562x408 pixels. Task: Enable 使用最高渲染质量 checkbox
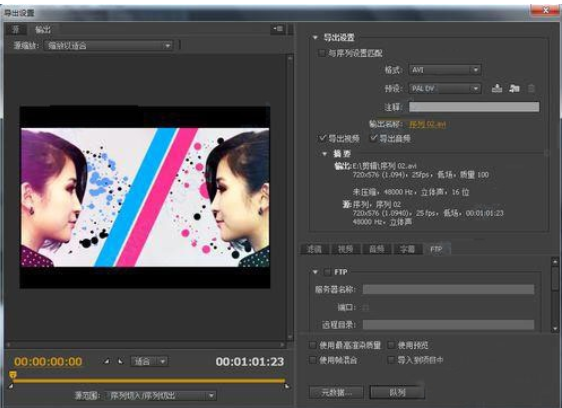click(313, 345)
